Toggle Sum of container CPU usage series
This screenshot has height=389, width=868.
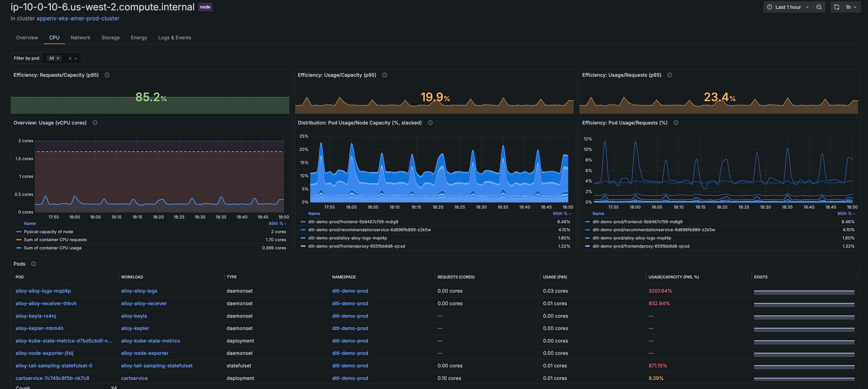point(53,248)
